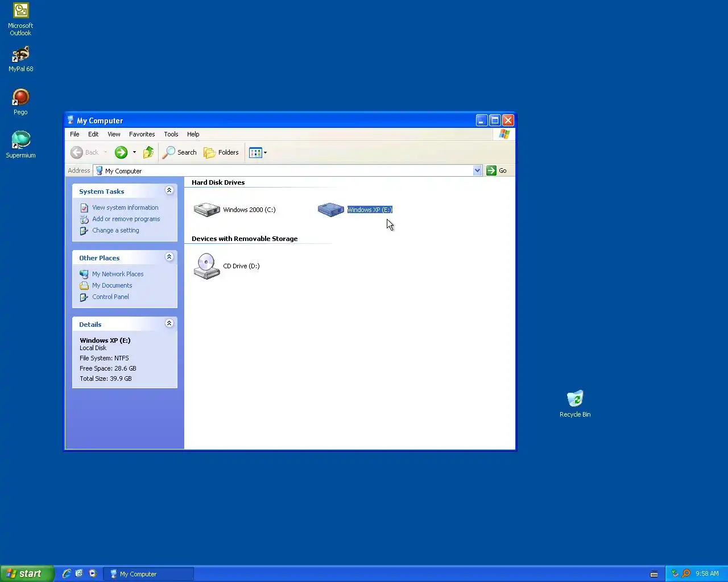Click the View system information icon
This screenshot has width=728, height=582.
(x=84, y=208)
